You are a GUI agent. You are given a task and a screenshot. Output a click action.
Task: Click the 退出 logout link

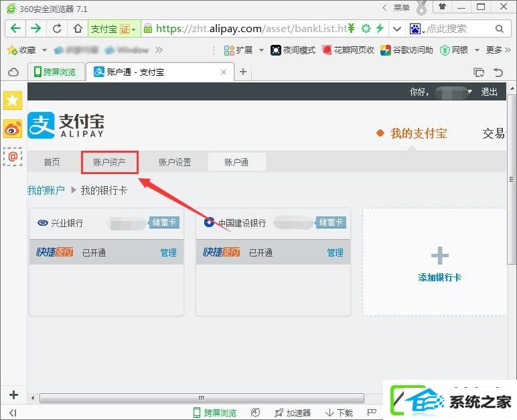click(x=489, y=91)
